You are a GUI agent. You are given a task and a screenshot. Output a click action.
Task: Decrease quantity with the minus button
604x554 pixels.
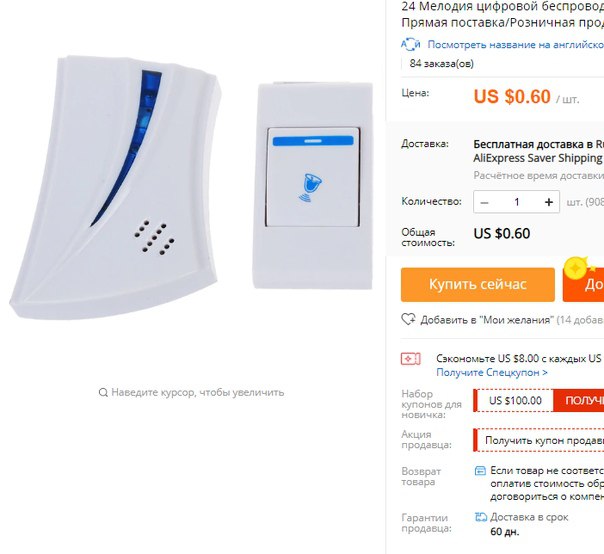[485, 202]
